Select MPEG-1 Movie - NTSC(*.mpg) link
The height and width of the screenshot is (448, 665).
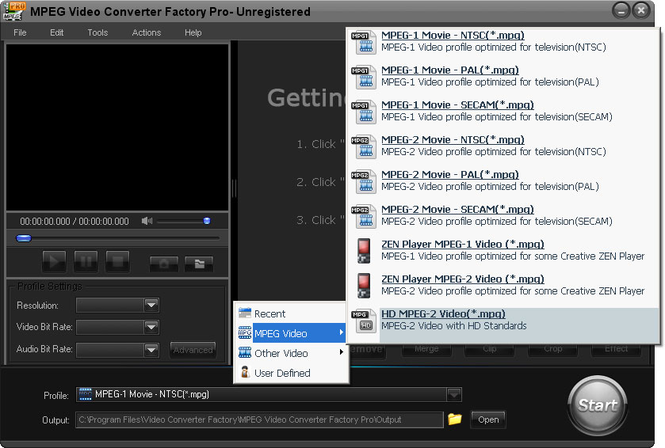(x=453, y=35)
